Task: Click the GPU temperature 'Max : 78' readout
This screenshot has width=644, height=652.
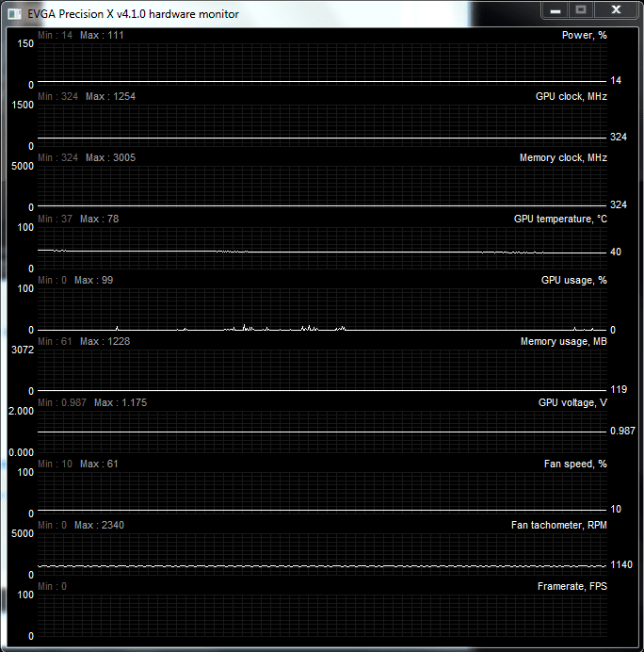Action: 99,219
